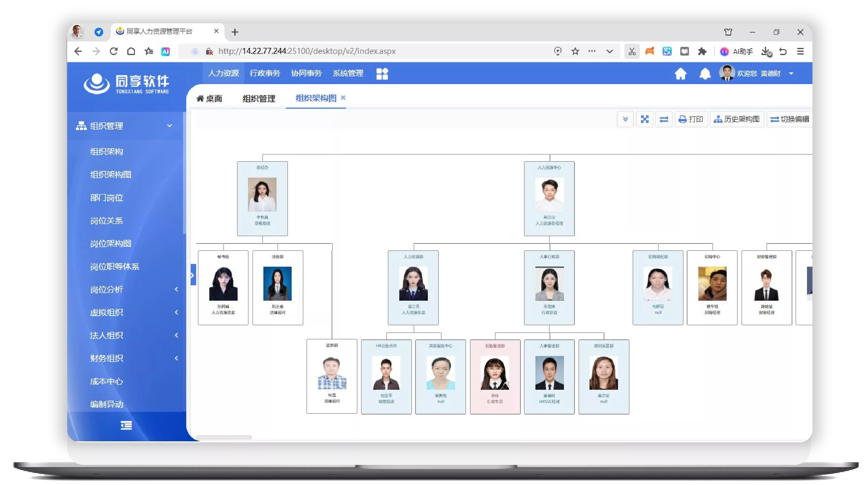
Task: Select the 人事行政部 department card
Action: (549, 288)
